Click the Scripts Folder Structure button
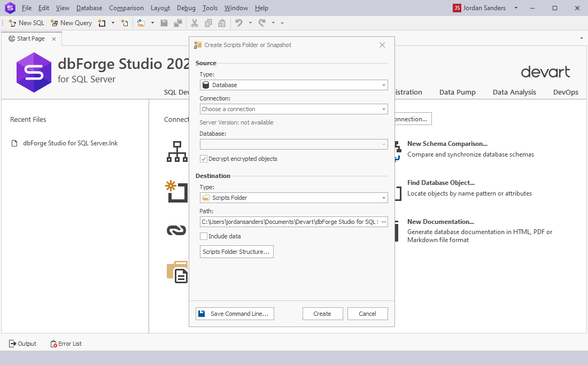 point(237,252)
